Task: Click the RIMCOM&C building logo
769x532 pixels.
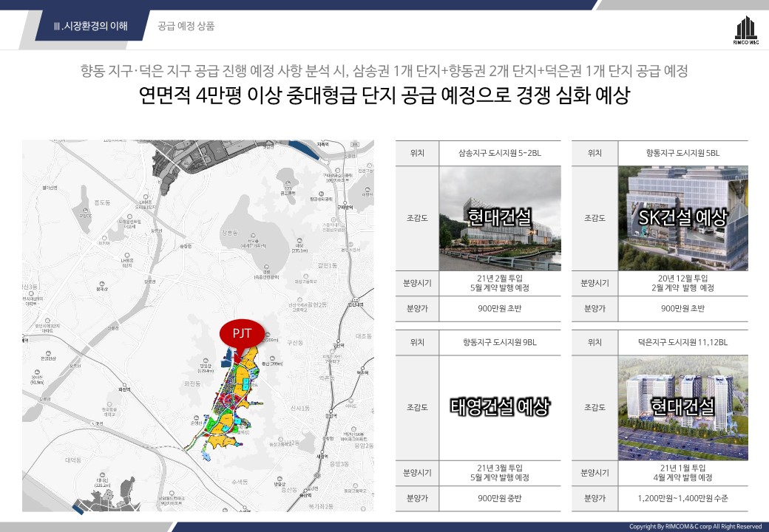Action: coord(746,30)
